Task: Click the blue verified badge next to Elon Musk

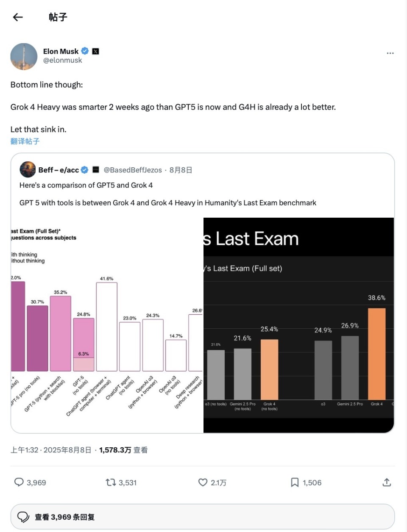Action: coord(85,51)
